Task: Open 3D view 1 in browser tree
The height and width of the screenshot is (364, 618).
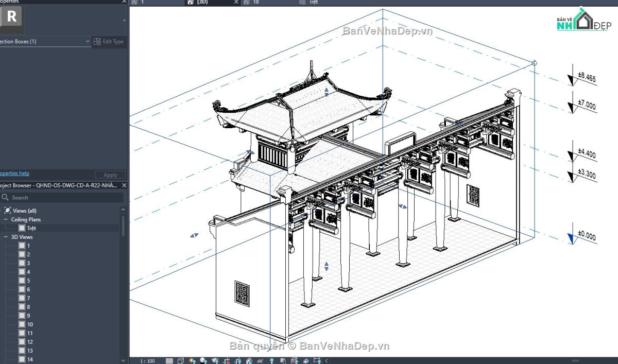Action: [28, 246]
